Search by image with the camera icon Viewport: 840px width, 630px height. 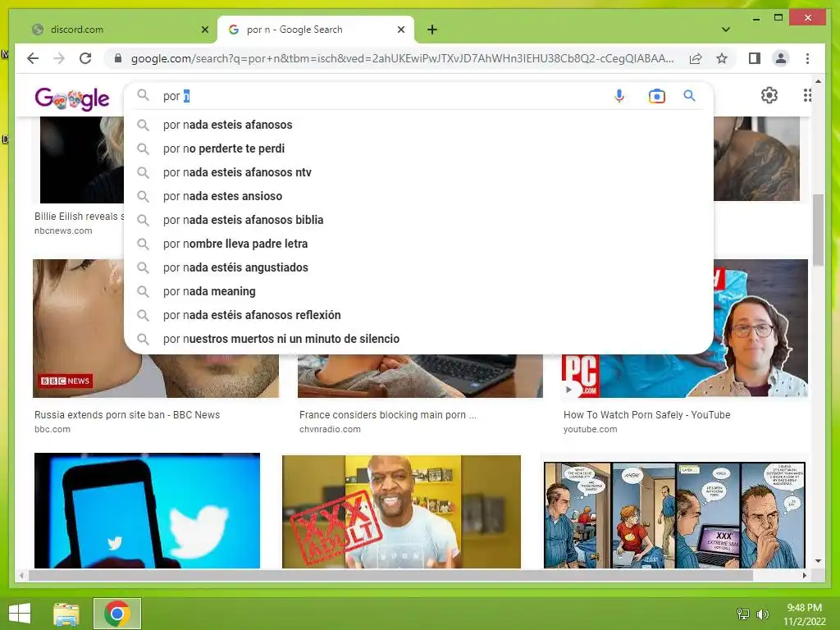(656, 96)
